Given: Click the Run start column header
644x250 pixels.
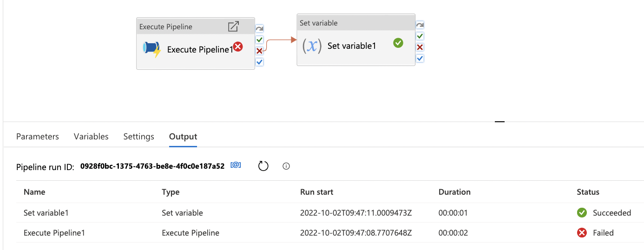Looking at the screenshot, I should click(316, 192).
